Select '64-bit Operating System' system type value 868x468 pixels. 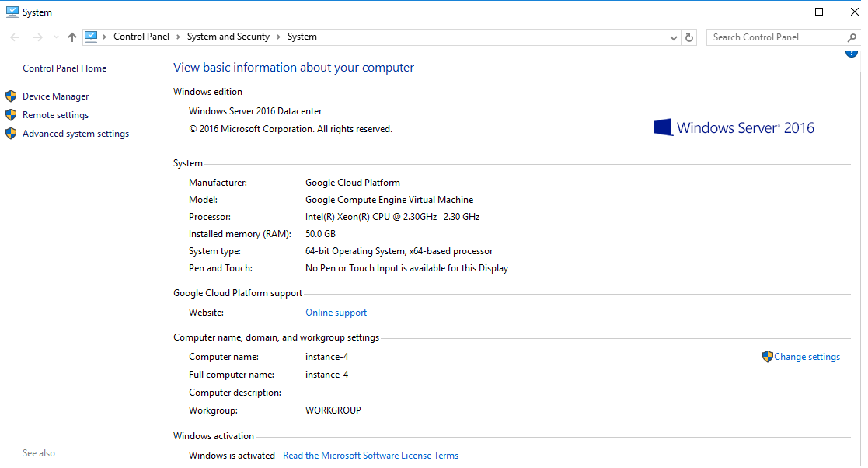pyautogui.click(x=399, y=251)
